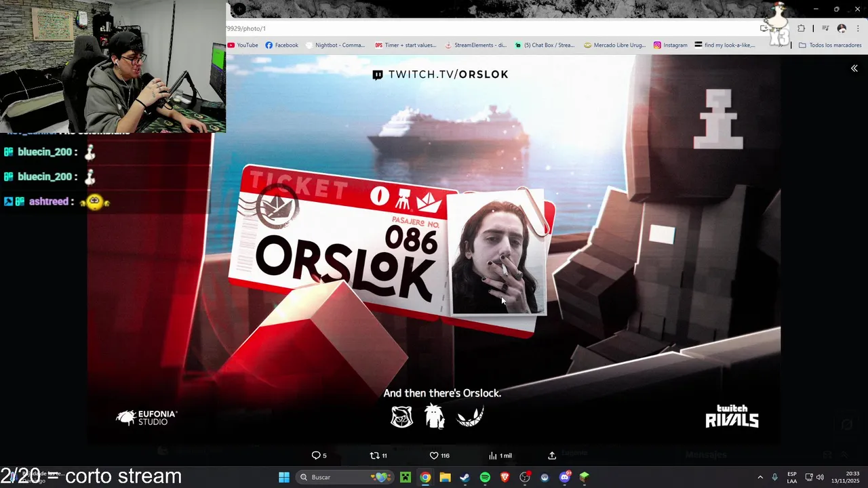
Task: Open the green block icon on taskbar
Action: [x=584, y=477]
